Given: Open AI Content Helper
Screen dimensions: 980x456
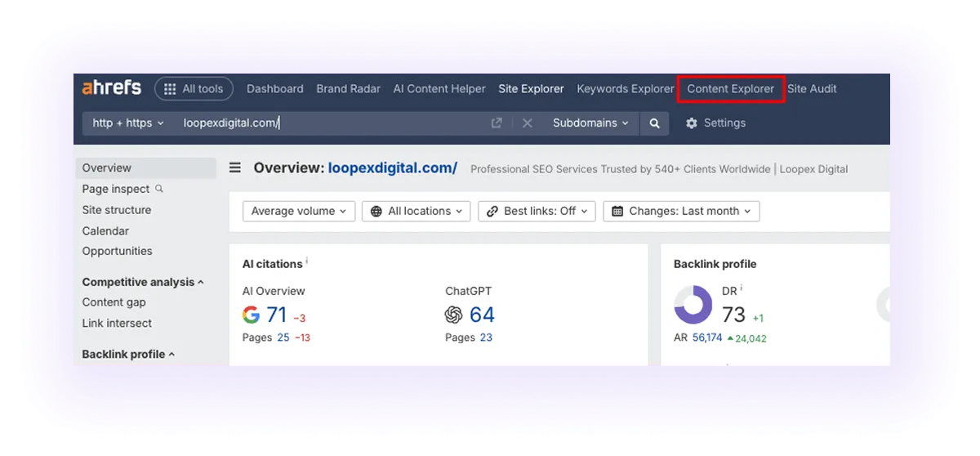Looking at the screenshot, I should coord(439,89).
